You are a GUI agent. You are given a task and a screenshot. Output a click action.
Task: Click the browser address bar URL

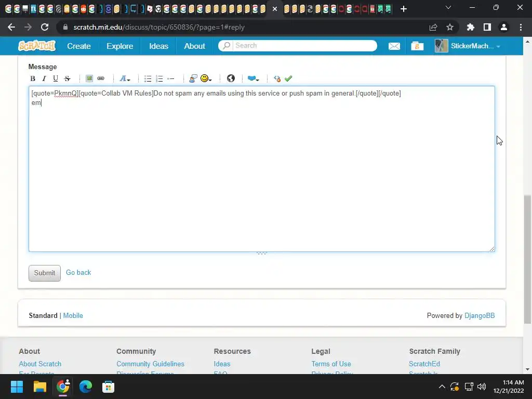(159, 27)
